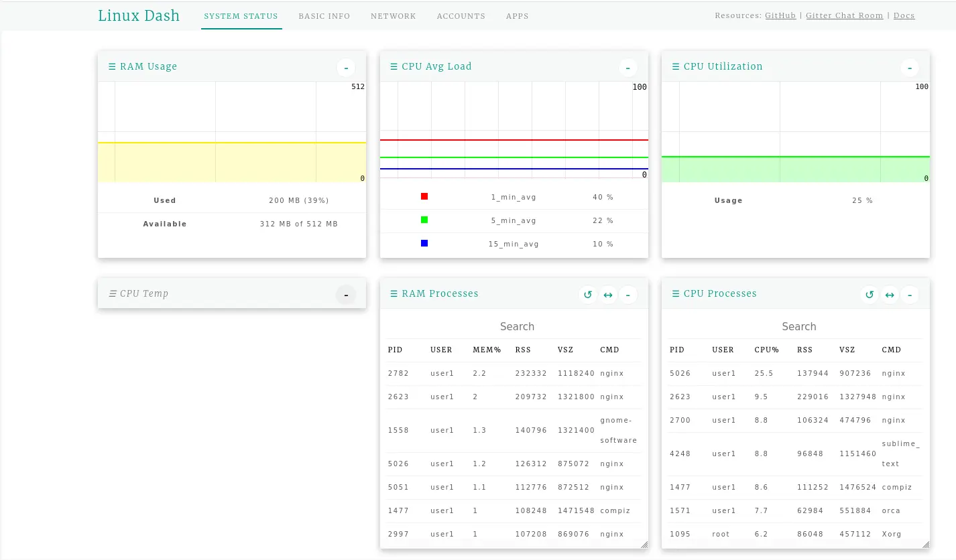The width and height of the screenshot is (956, 560).
Task: Refresh the RAM Processes panel
Action: pos(588,295)
